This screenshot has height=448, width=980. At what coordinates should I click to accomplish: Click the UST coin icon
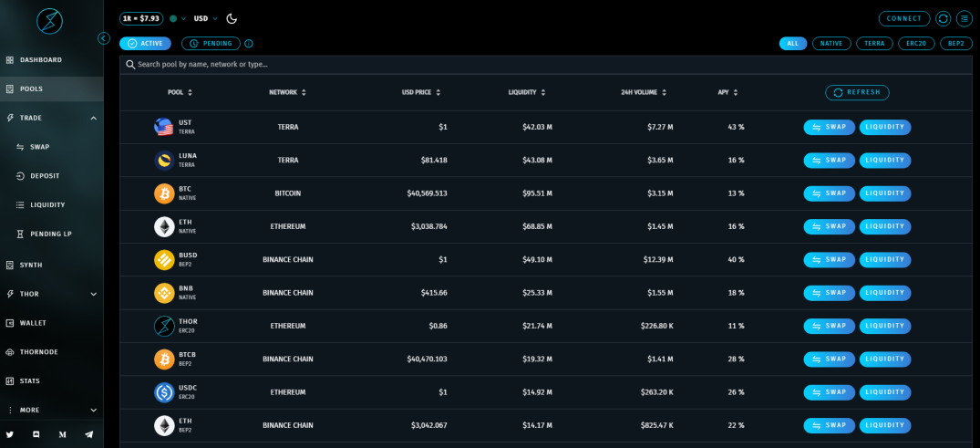[164, 127]
